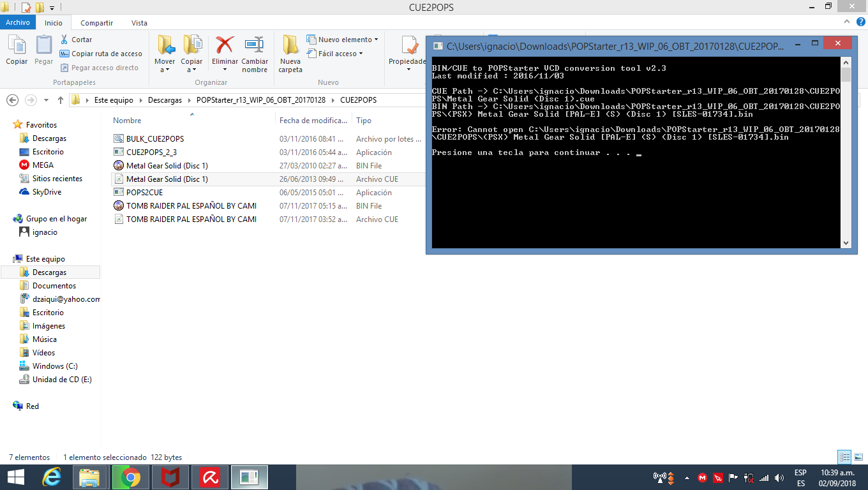The height and width of the screenshot is (490, 868).
Task: Switch to large icons view in status bar
Action: 857,457
